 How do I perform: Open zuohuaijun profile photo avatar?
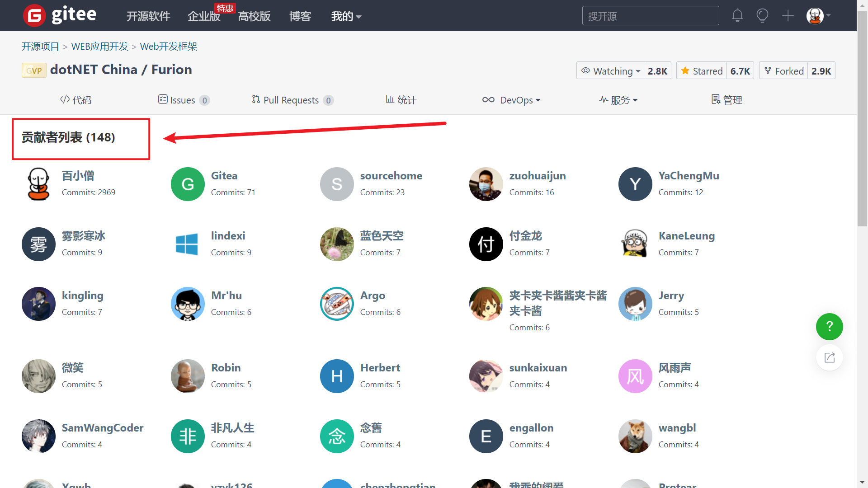(x=486, y=184)
